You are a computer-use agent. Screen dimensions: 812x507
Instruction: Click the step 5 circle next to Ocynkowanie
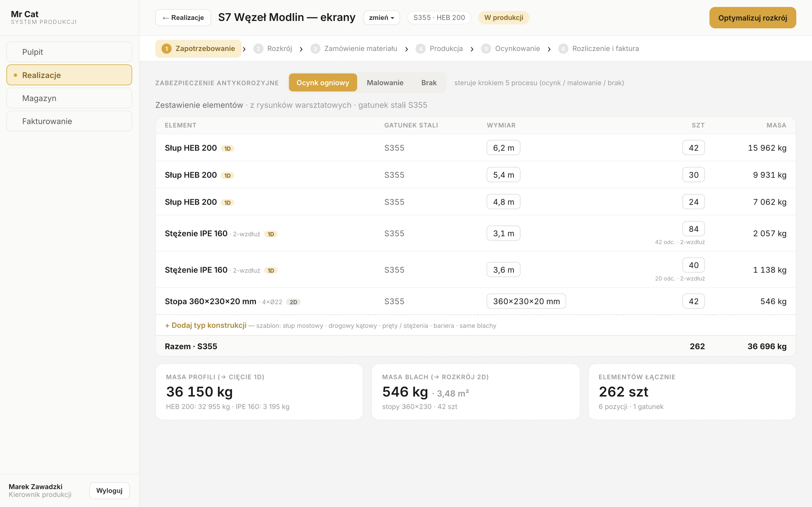pyautogui.click(x=486, y=49)
